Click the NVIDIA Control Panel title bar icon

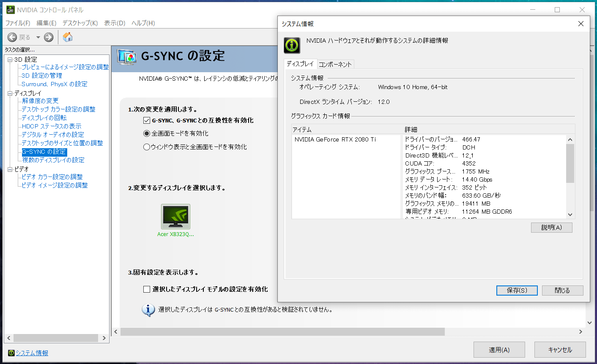[x=10, y=9]
